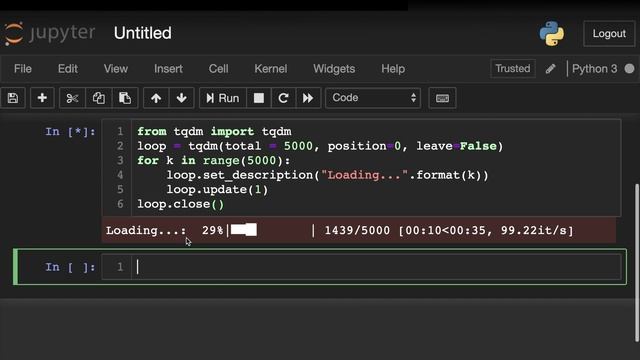Open the File menu
This screenshot has width=640, height=360.
[23, 69]
